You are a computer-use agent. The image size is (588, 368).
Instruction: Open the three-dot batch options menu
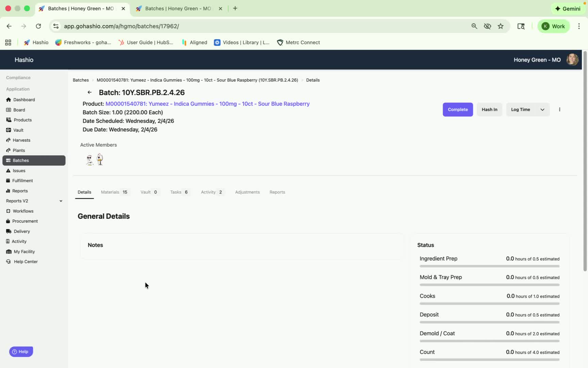click(x=559, y=109)
